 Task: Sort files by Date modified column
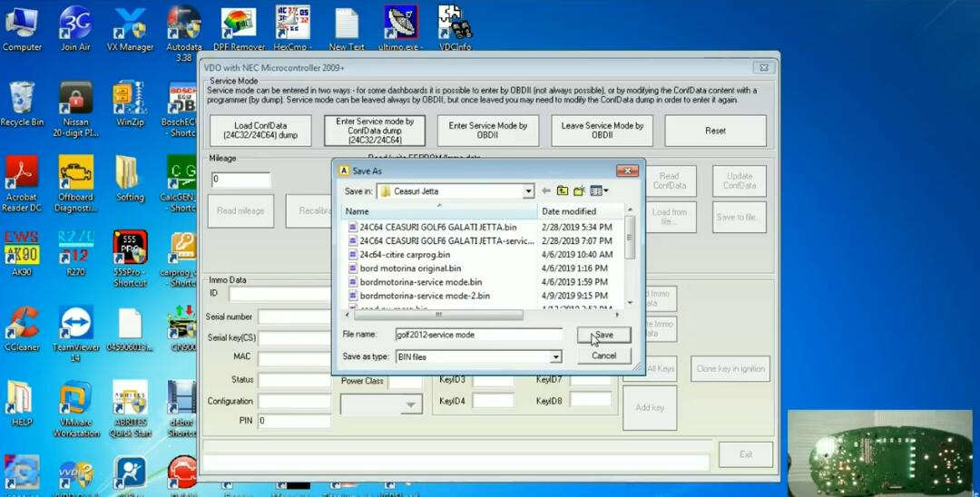(x=581, y=211)
